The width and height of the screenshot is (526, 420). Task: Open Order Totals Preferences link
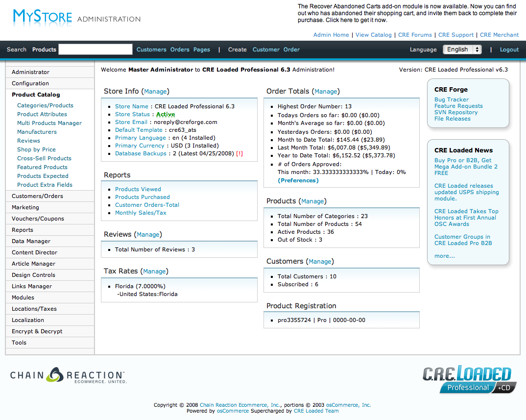pyautogui.click(x=298, y=180)
